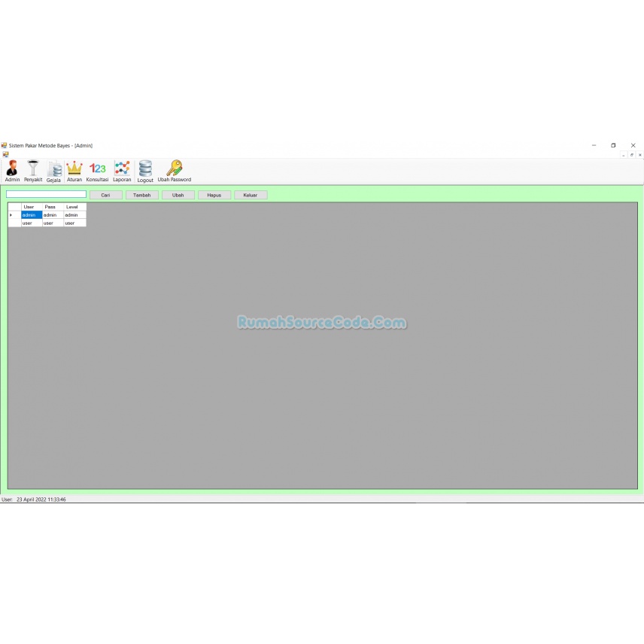Restore the inner Admin child window
The width and height of the screenshot is (644, 644).
coord(632,155)
